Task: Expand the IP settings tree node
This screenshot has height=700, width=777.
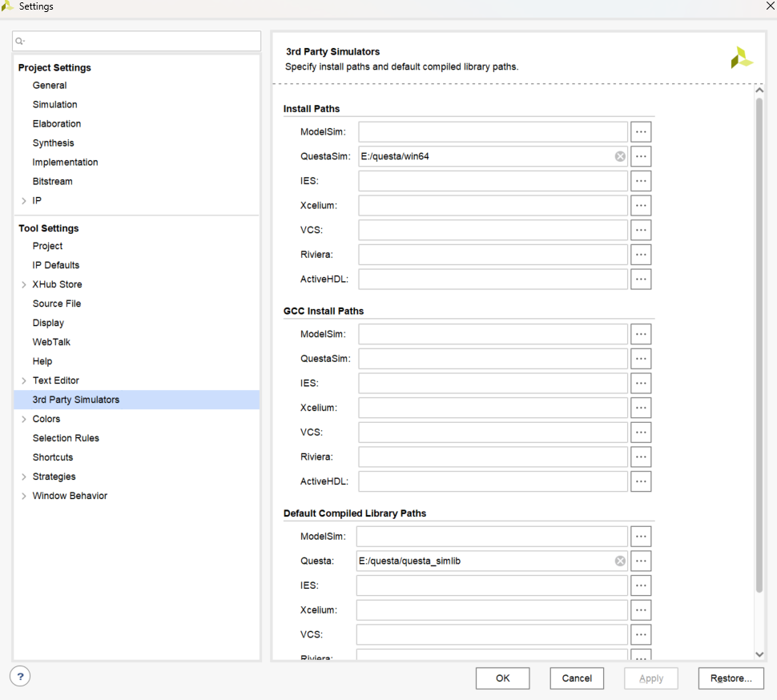Action: 24,201
